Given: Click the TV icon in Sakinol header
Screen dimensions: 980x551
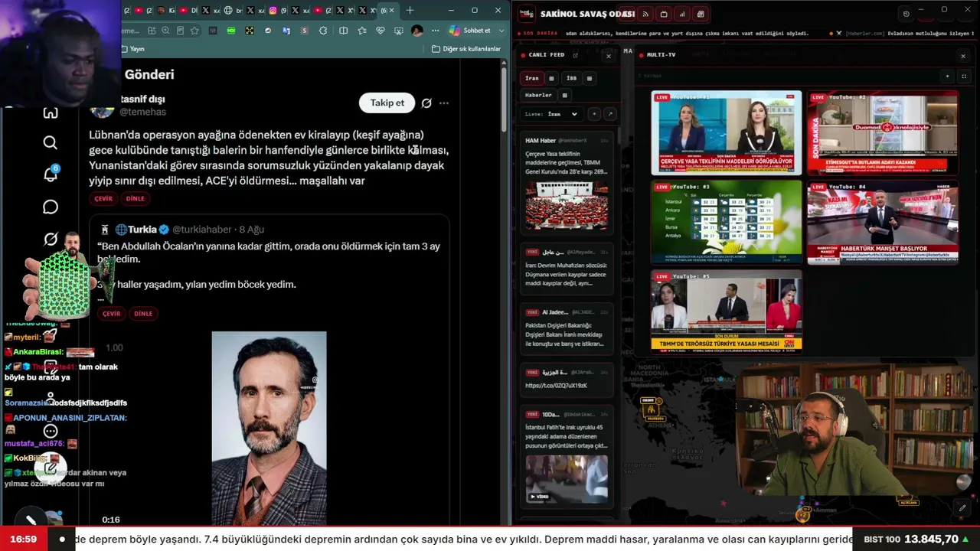Looking at the screenshot, I should (664, 14).
